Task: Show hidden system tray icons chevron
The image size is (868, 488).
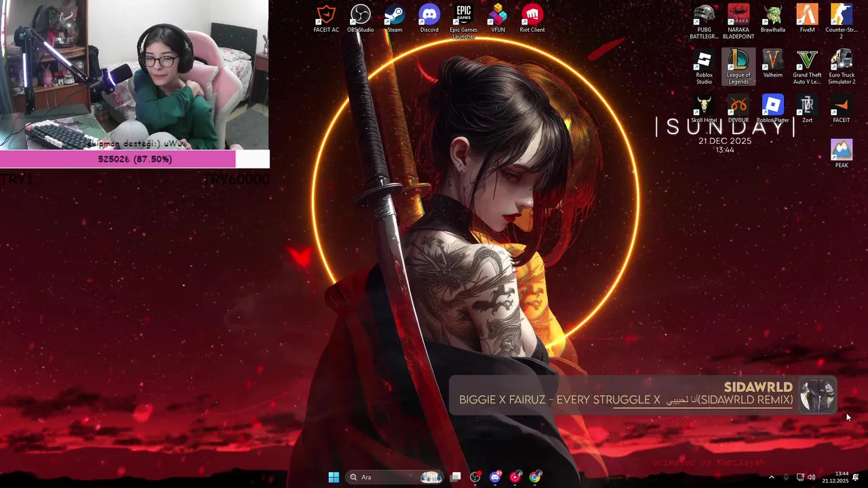Action: 771,477
